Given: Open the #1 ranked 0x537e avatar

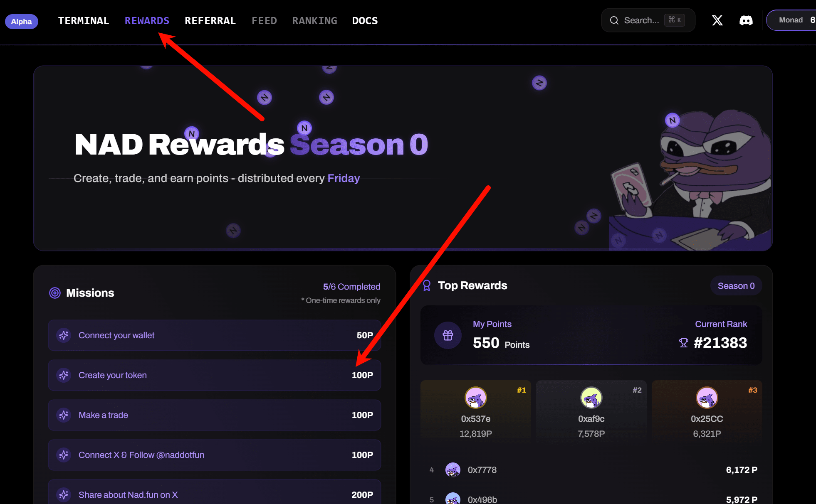Looking at the screenshot, I should click(475, 398).
